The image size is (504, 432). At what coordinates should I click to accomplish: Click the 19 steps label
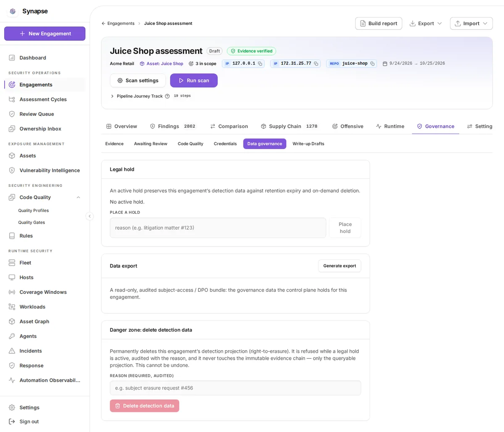coord(182,96)
